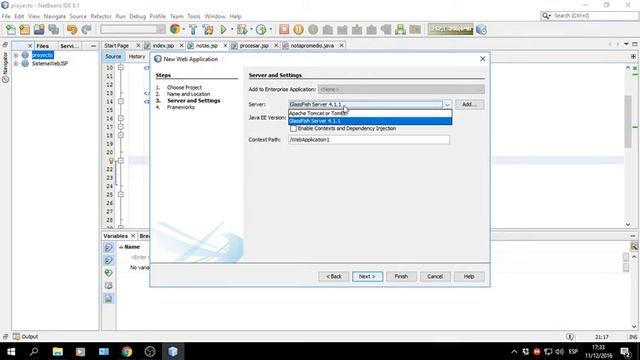This screenshot has width=640, height=360.
Task: Open taskbar search magnifier
Action: pos(34,351)
